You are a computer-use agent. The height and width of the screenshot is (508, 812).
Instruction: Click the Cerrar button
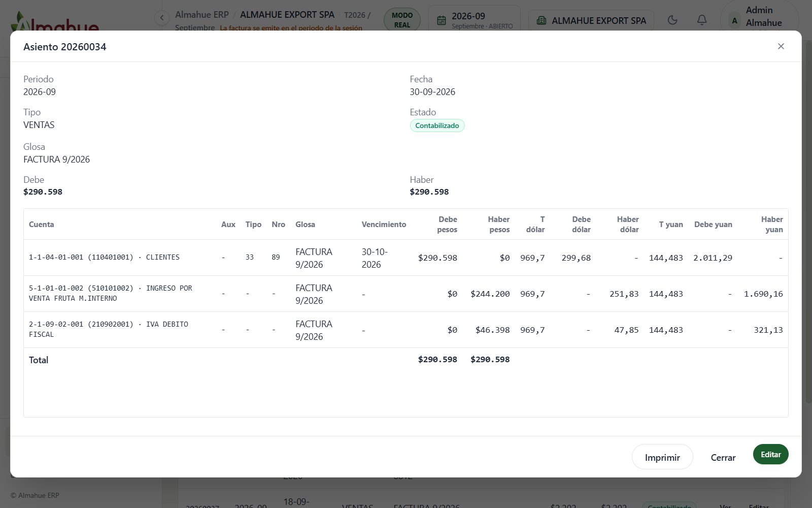tap(723, 457)
